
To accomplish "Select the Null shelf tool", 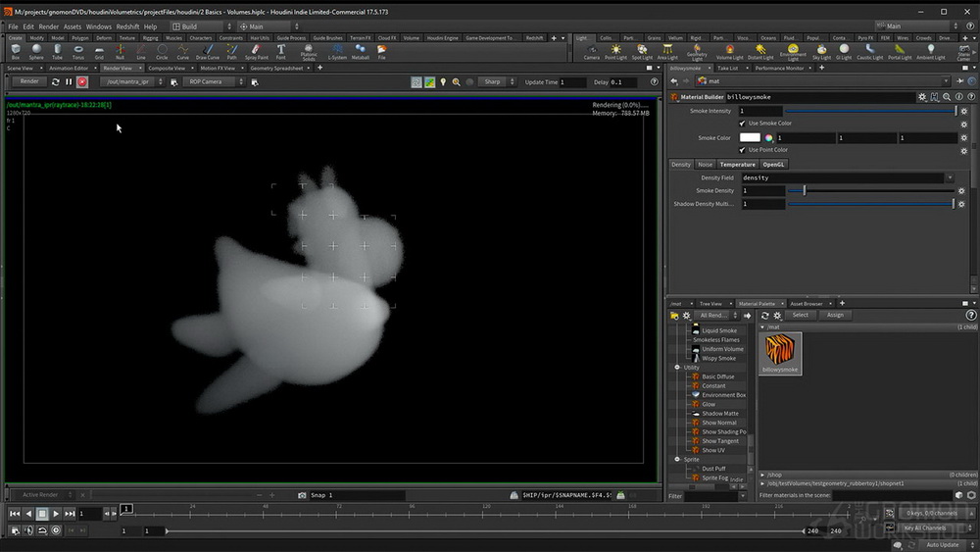I will (x=120, y=51).
